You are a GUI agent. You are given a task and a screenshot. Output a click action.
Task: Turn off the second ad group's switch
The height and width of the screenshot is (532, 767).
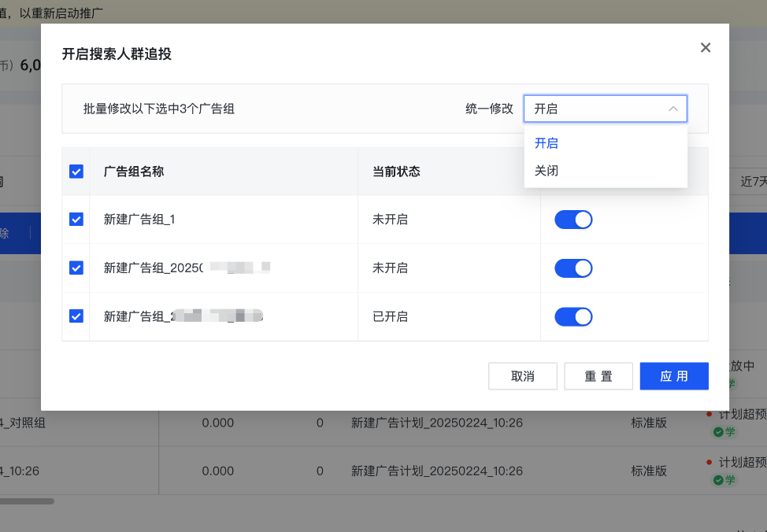coord(573,268)
